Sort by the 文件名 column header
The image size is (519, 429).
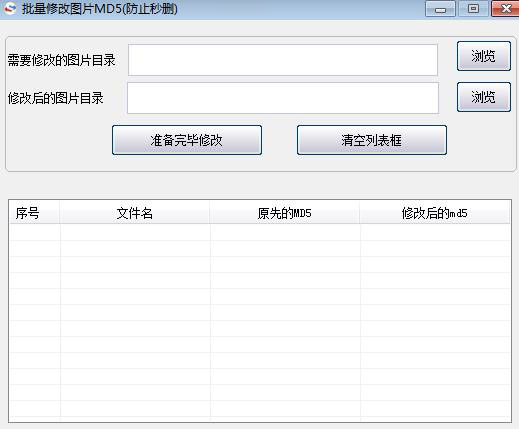click(135, 213)
